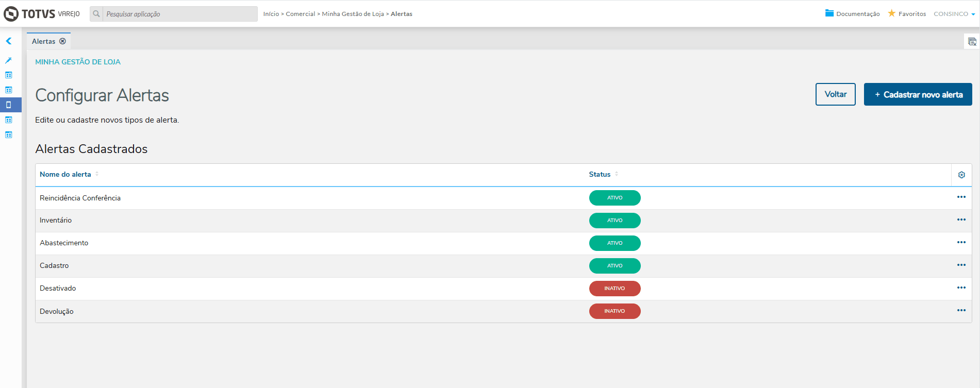Click ATIVO badge for Cadastro
This screenshot has width=980, height=388.
click(615, 266)
